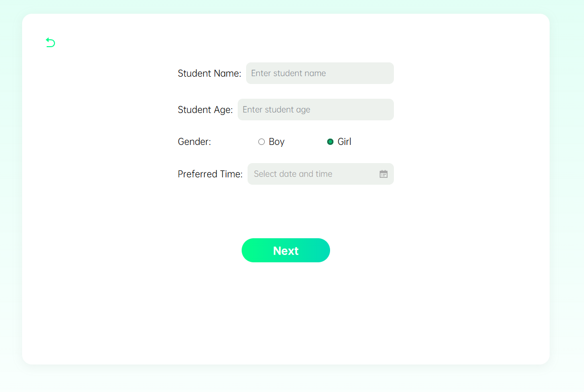The image size is (584, 392).
Task: Open the Preferred Time date picker field
Action: [x=320, y=174]
